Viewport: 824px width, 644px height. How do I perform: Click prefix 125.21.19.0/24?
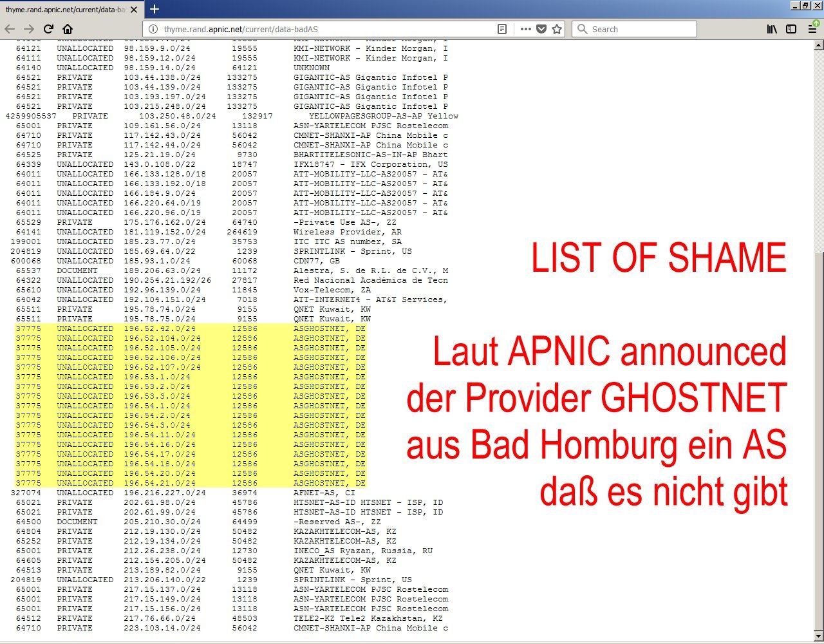pos(160,155)
